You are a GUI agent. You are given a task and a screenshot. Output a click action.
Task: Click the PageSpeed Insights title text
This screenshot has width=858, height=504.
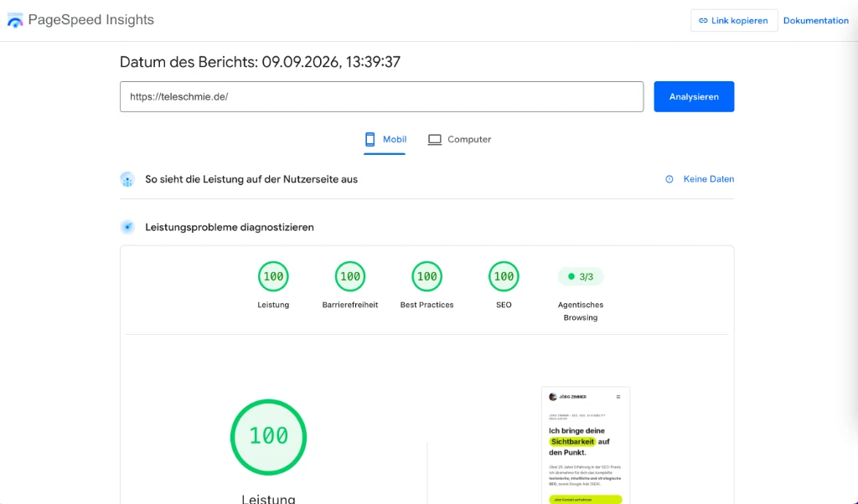pyautogui.click(x=90, y=20)
